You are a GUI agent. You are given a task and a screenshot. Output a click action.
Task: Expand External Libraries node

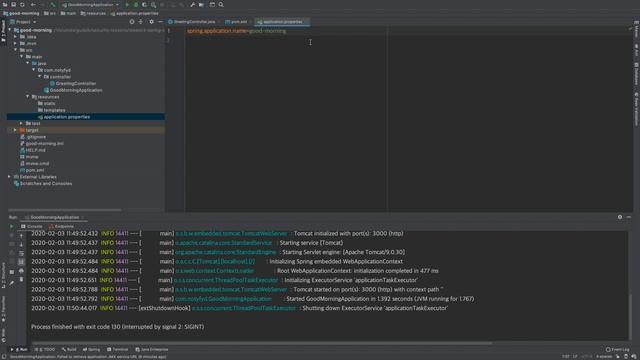(9, 177)
